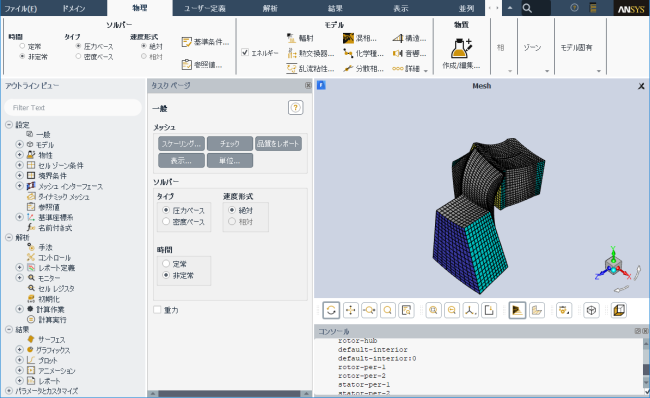This screenshot has height=398, width=650.
Task: Toggle the Gravity (重力) checkbox
Action: (x=157, y=310)
